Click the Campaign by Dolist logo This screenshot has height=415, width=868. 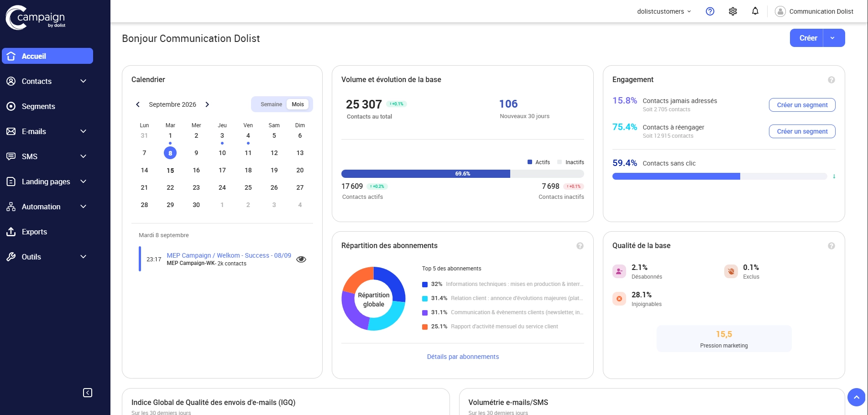36,17
